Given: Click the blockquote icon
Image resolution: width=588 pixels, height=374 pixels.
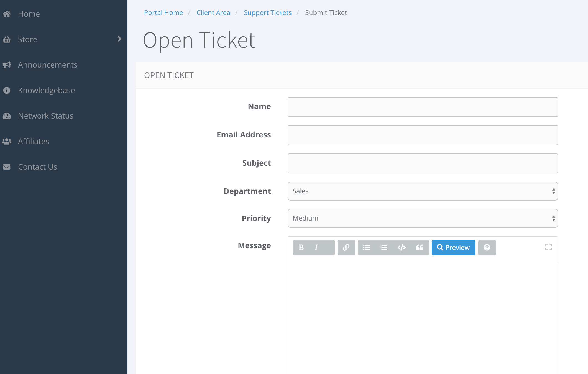Looking at the screenshot, I should [419, 247].
